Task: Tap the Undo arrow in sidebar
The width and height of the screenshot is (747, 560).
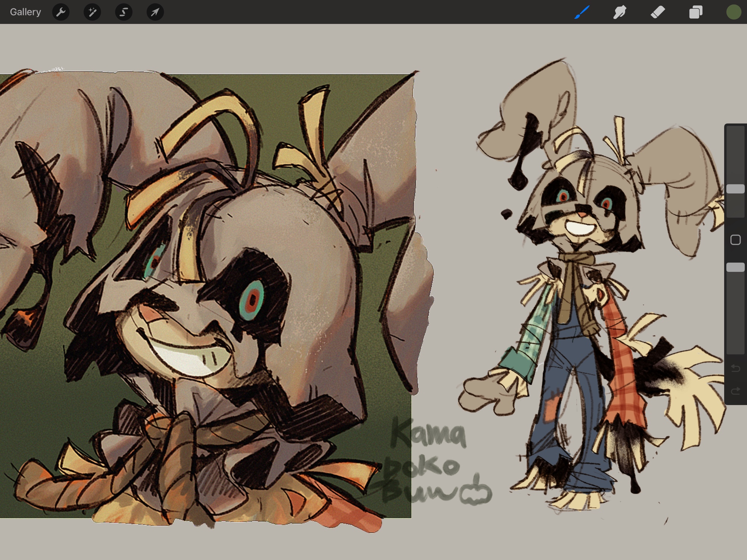Action: coord(735,369)
